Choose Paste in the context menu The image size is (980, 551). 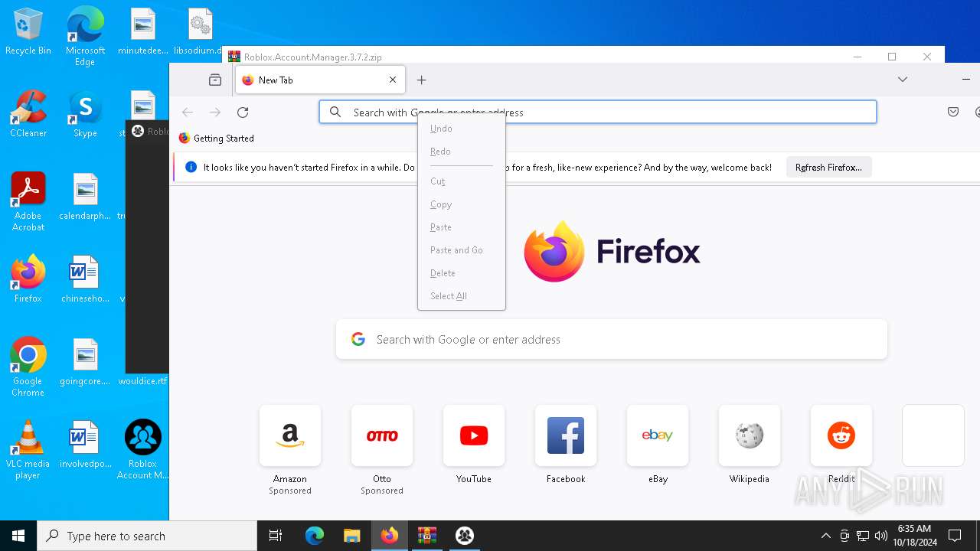click(461, 227)
